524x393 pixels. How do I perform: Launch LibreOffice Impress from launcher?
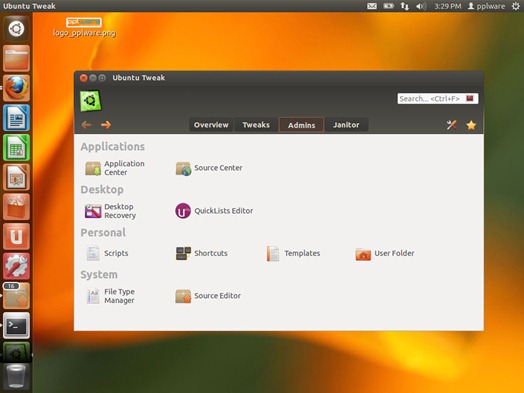tap(16, 177)
